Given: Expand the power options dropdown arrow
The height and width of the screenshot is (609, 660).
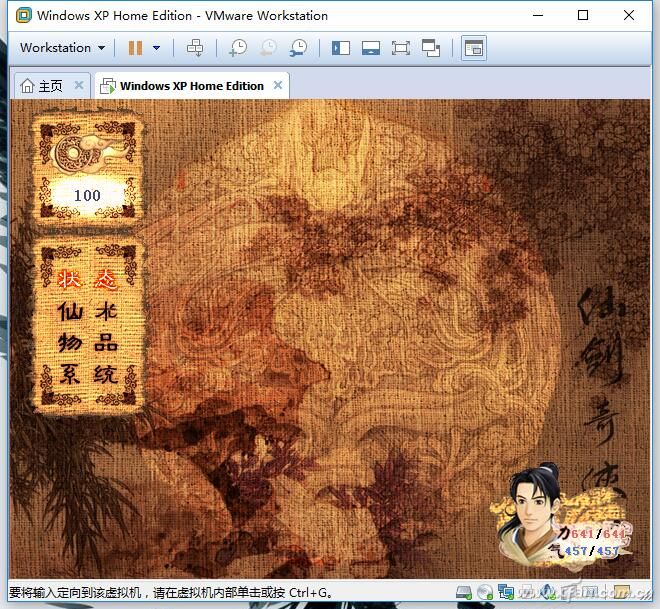Looking at the screenshot, I should point(157,48).
